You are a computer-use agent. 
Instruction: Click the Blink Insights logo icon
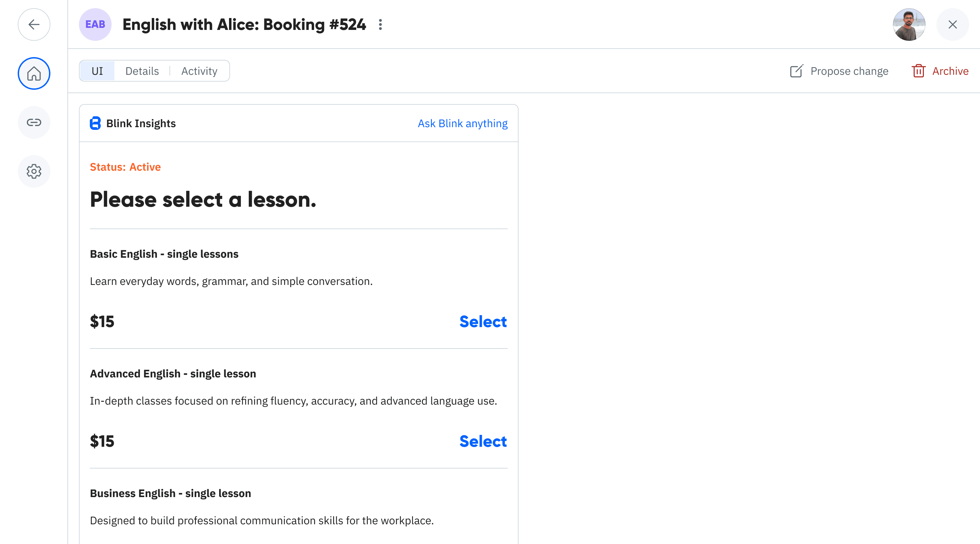point(95,123)
